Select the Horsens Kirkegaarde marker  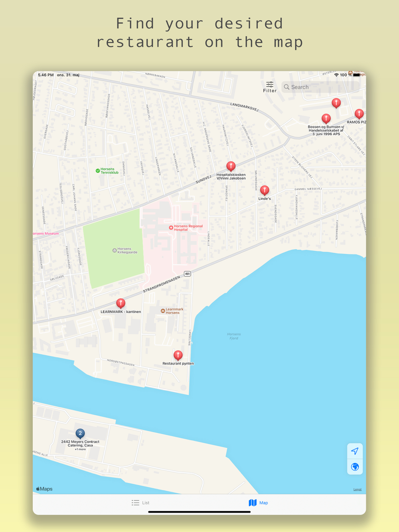[x=115, y=250]
